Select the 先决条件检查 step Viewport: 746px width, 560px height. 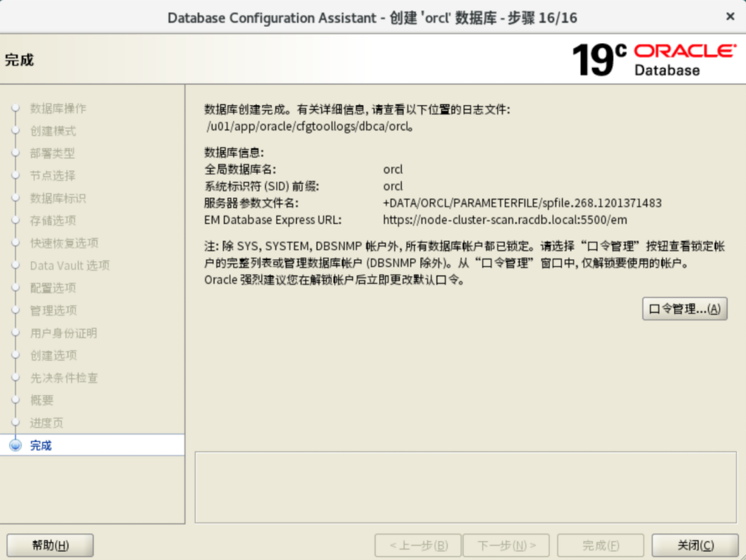64,378
